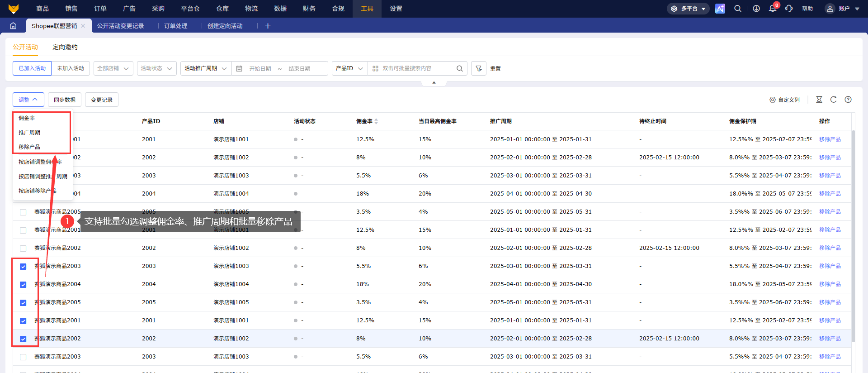The width and height of the screenshot is (868, 373).
Task: Click the batch search grid icon
Action: pos(375,68)
